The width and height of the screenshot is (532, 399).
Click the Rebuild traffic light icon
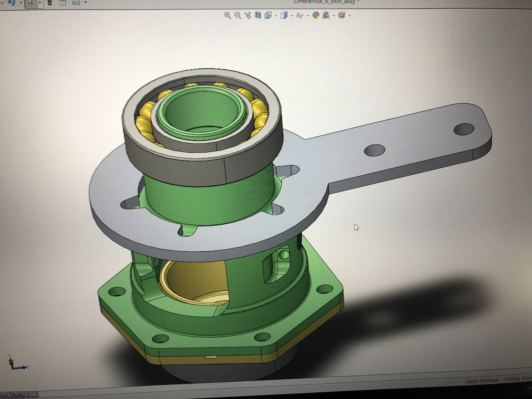pos(50,3)
